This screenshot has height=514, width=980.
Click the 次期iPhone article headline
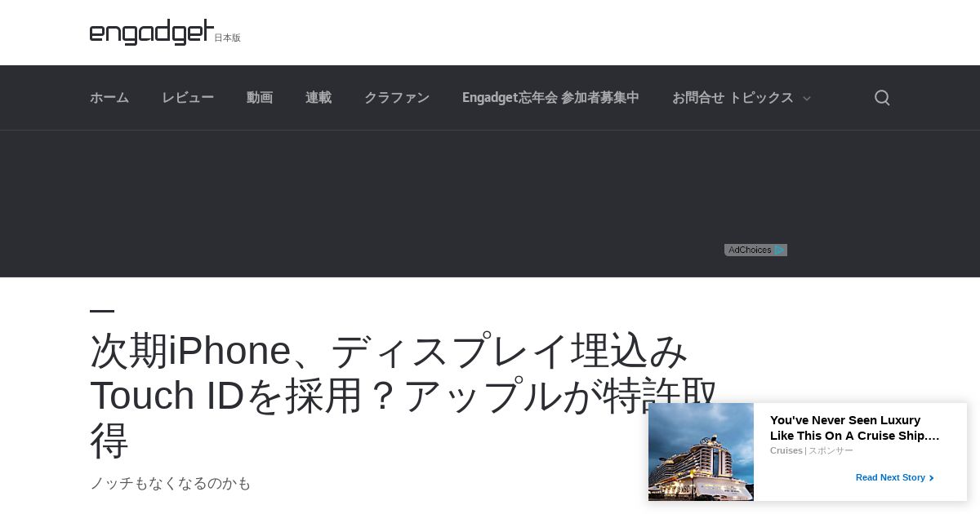(x=403, y=395)
